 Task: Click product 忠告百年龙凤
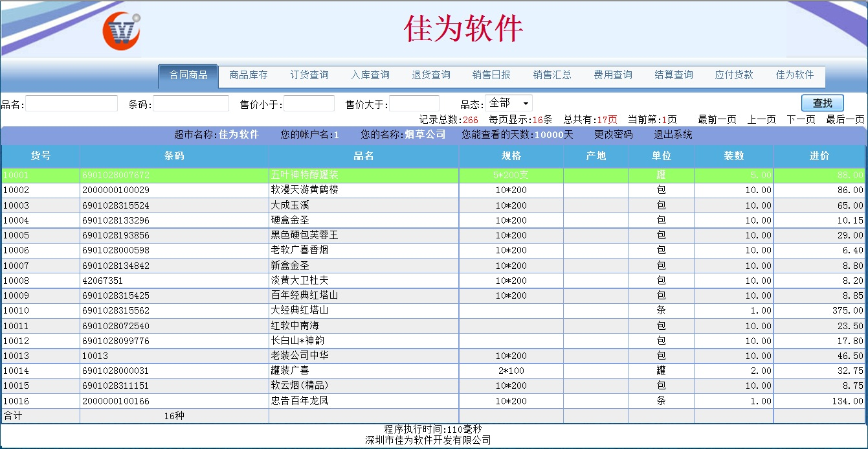(x=300, y=401)
